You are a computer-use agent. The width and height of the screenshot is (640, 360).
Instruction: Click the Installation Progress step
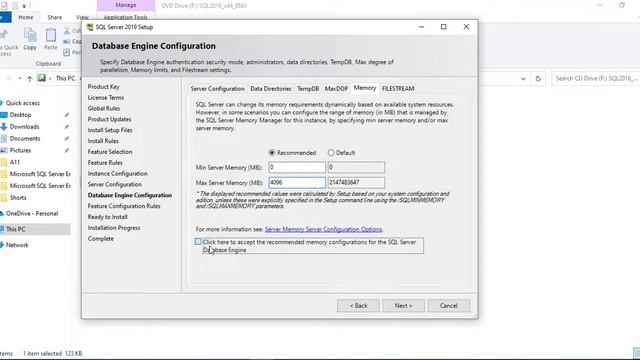click(114, 228)
